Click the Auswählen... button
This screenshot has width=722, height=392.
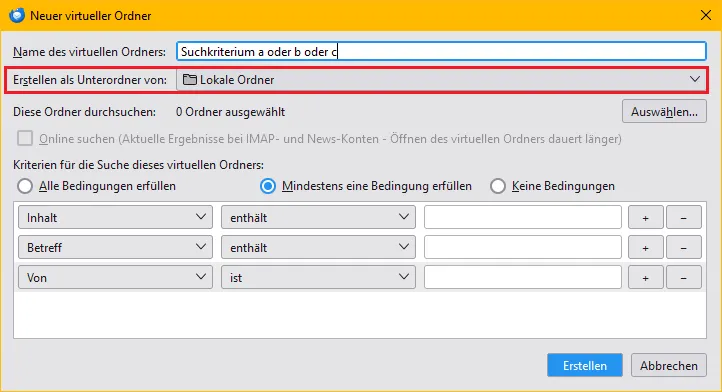pyautogui.click(x=664, y=111)
